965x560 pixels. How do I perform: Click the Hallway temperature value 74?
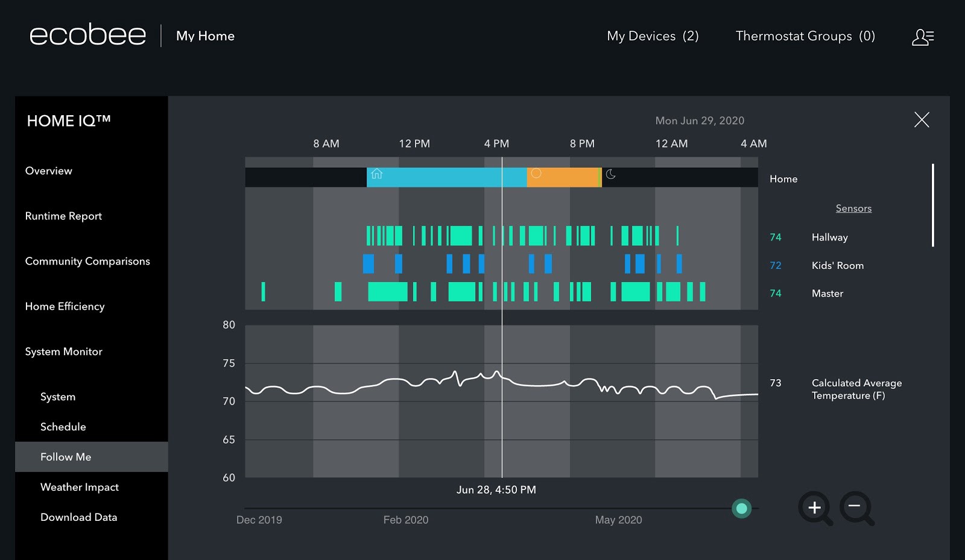[775, 238]
